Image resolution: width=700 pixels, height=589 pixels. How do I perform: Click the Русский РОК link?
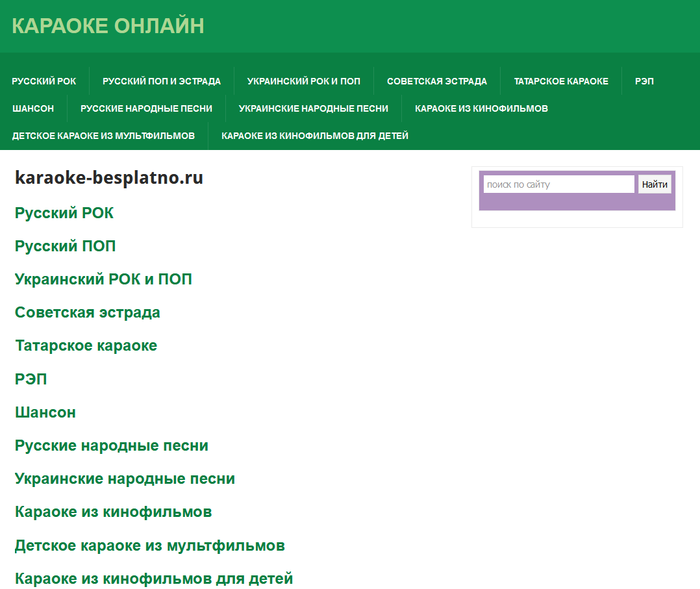tap(64, 212)
